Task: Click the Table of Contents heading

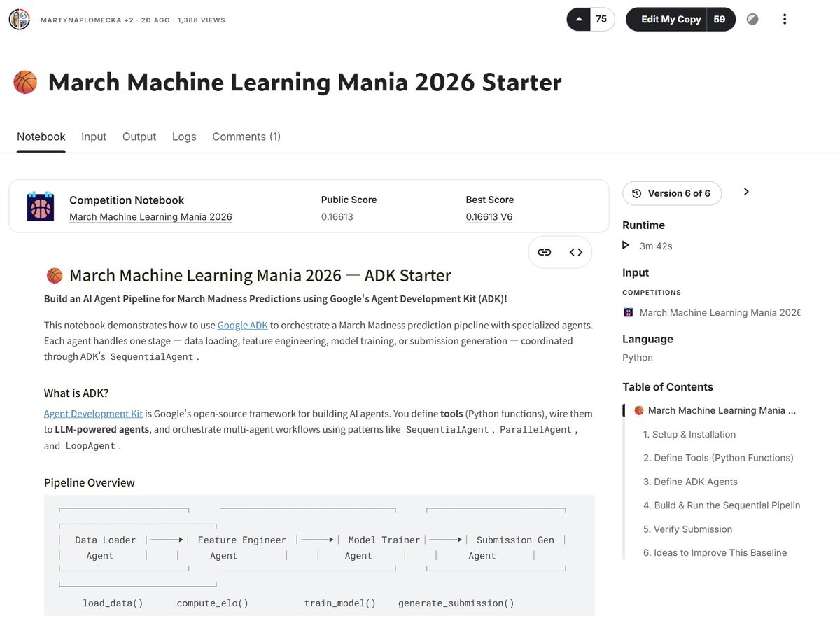Action: (668, 387)
